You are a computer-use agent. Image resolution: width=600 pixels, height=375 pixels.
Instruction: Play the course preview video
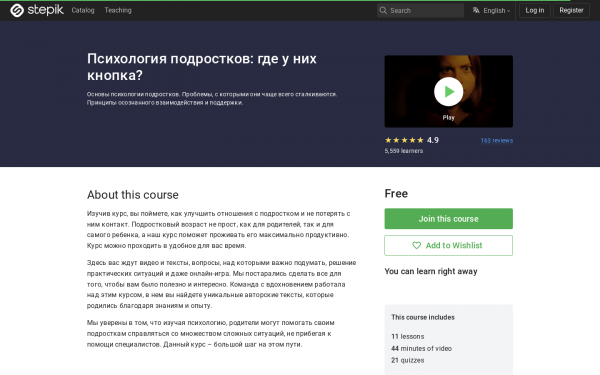pos(448,91)
